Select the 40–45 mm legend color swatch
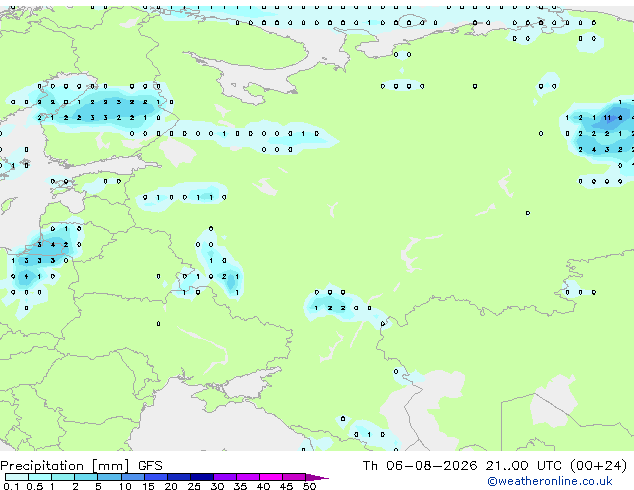Screen dimensions: 634x490 coord(271,477)
